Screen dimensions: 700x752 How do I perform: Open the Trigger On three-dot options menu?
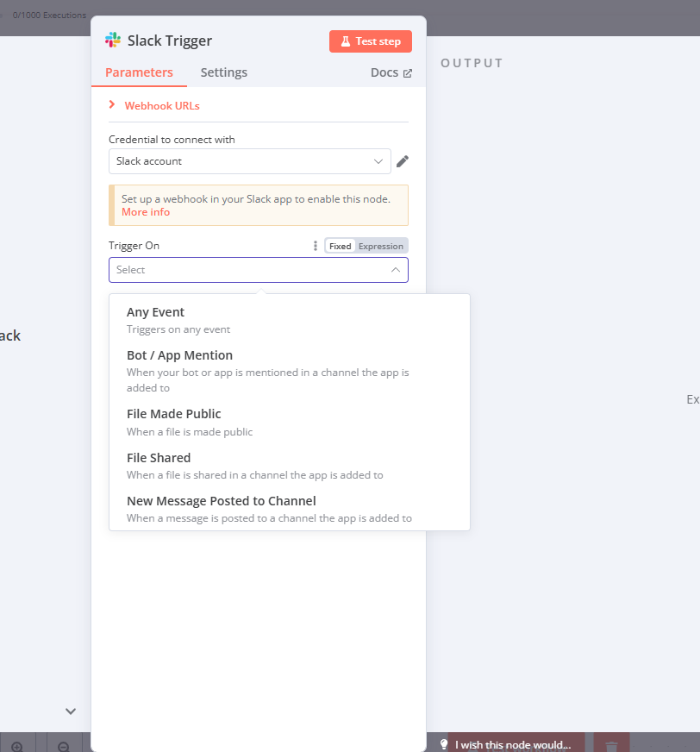pos(316,246)
